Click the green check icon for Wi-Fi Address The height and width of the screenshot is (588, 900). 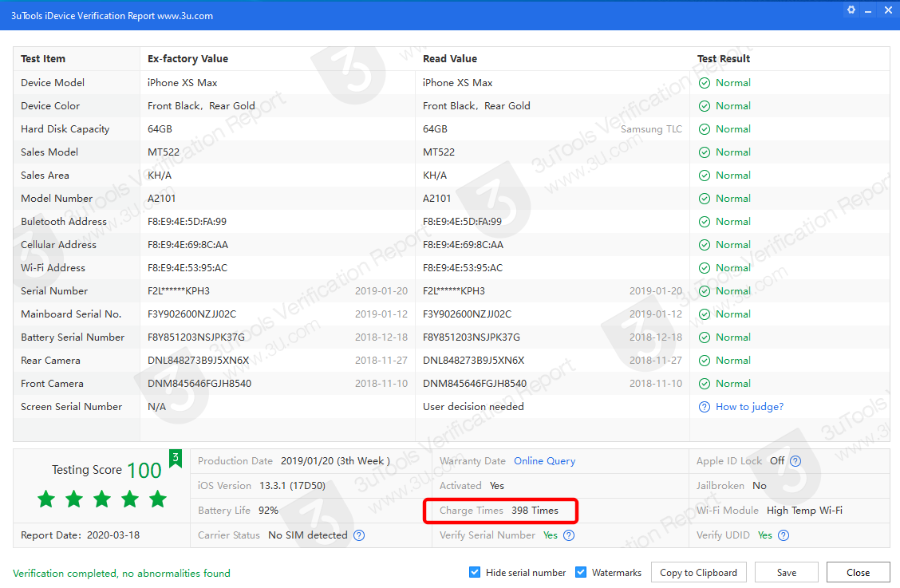coord(705,268)
